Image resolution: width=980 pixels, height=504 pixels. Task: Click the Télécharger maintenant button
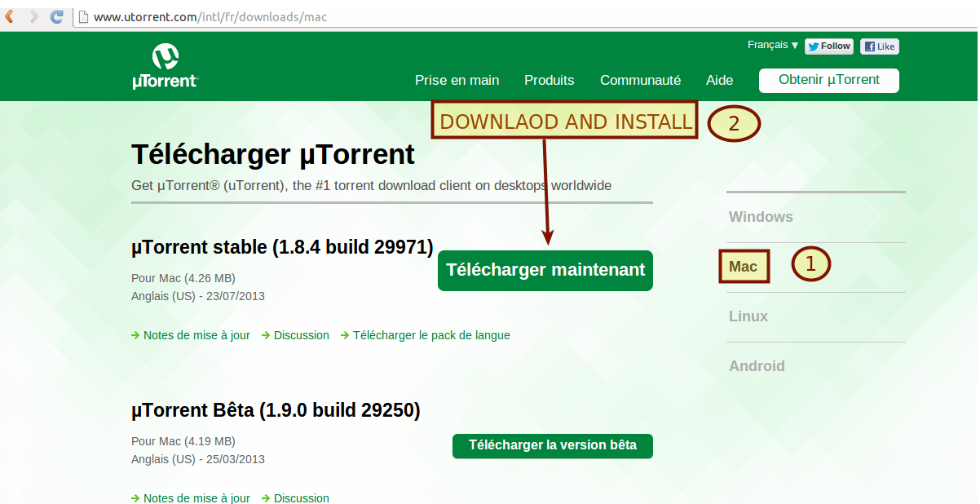[x=545, y=270]
